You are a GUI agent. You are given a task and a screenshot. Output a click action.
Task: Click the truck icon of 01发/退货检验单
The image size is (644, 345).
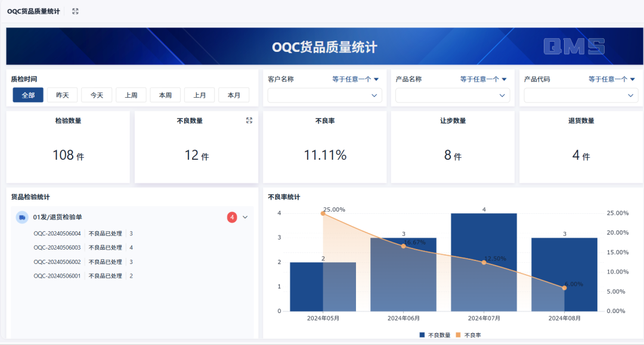(x=22, y=217)
